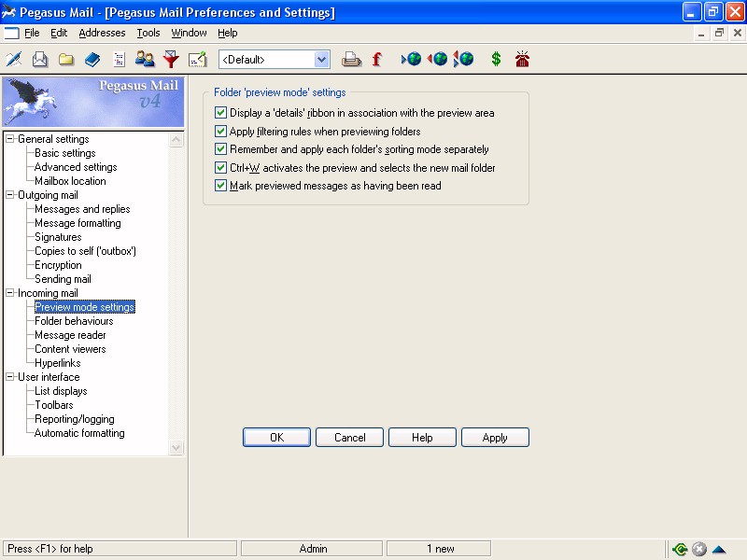Click the settings tree scrollbar down arrow
Screen dimensions: 747x560
(176, 447)
